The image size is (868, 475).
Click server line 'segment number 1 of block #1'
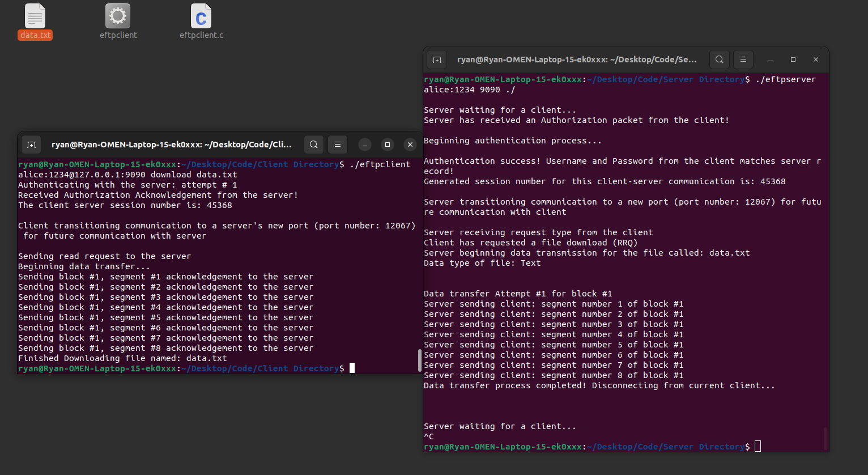coord(554,304)
